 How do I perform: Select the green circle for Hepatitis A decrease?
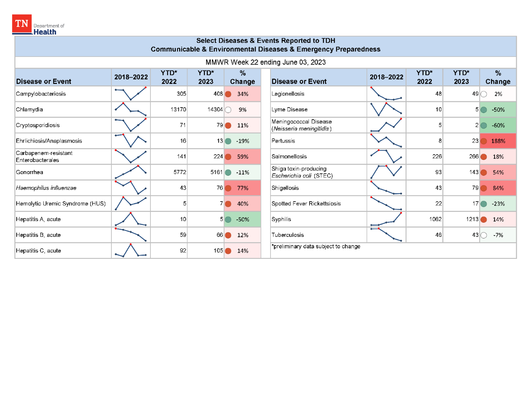pos(228,219)
